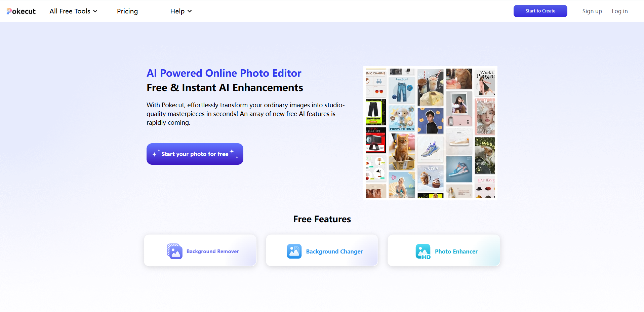Expand the All Free Tools chevron
The width and height of the screenshot is (644, 312).
point(95,11)
